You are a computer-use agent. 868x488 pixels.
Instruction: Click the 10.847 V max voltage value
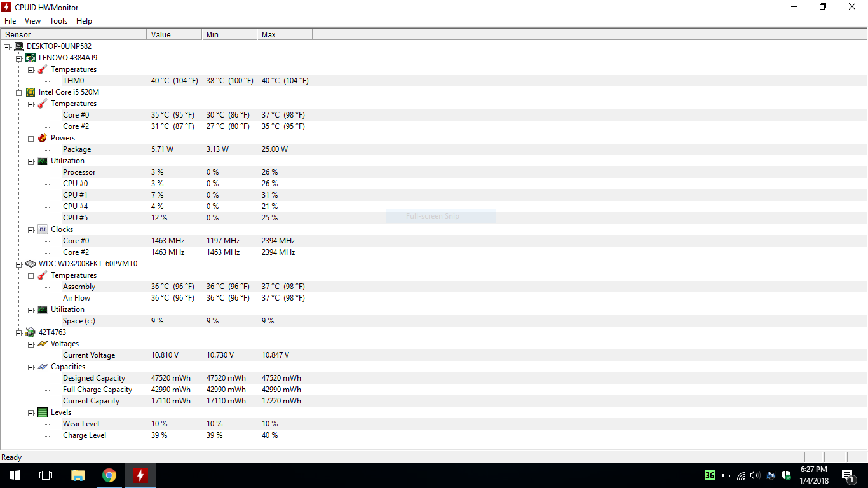coord(275,355)
